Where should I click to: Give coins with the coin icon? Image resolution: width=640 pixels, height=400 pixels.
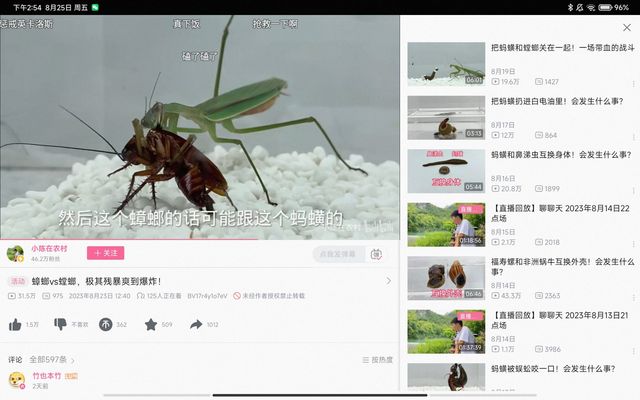[x=105, y=324]
